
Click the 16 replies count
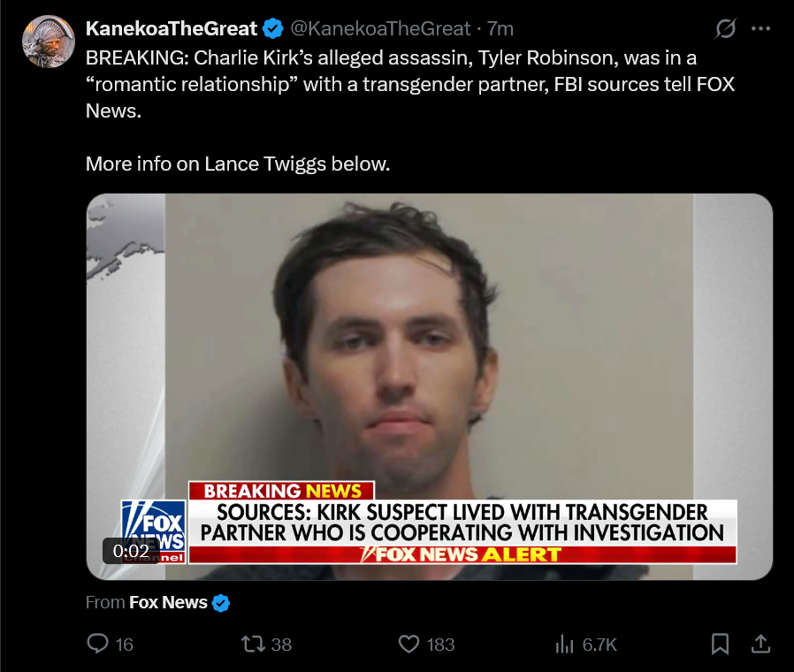click(124, 645)
